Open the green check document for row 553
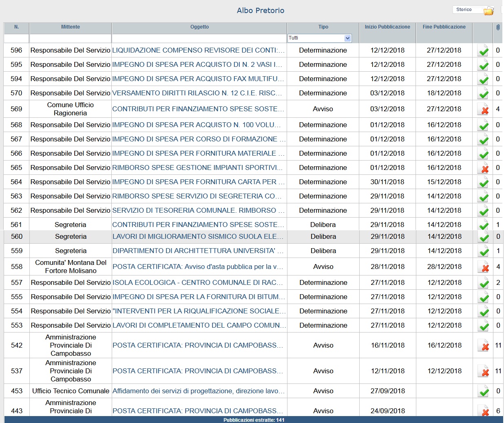Screen dimensions: 504x423 [484, 325]
